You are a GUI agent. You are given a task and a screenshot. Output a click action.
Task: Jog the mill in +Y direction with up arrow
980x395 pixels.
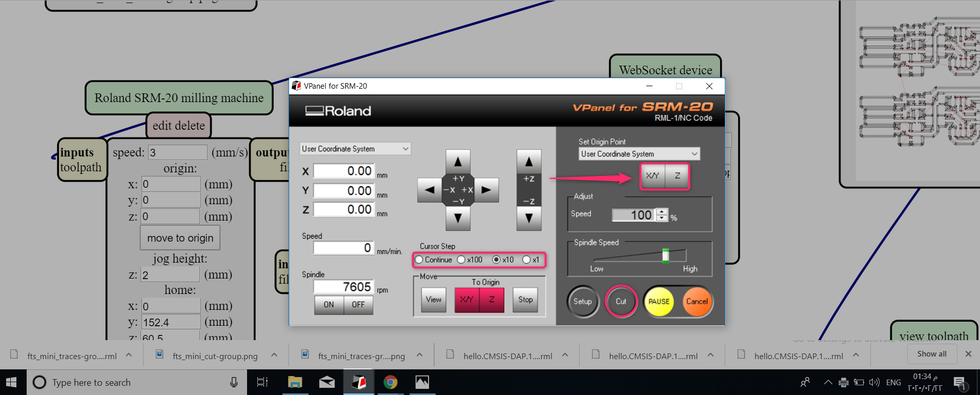458,162
